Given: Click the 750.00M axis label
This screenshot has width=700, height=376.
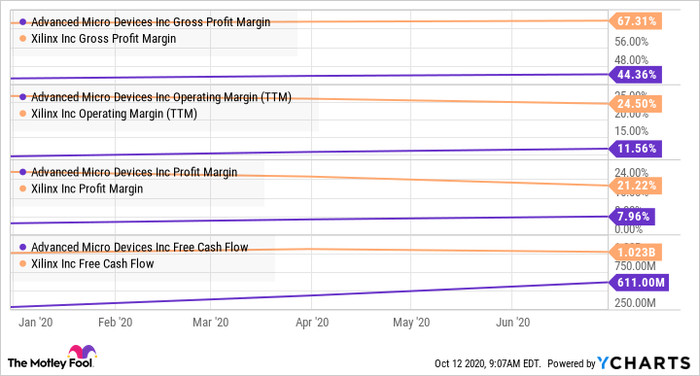Looking at the screenshot, I should [x=635, y=266].
